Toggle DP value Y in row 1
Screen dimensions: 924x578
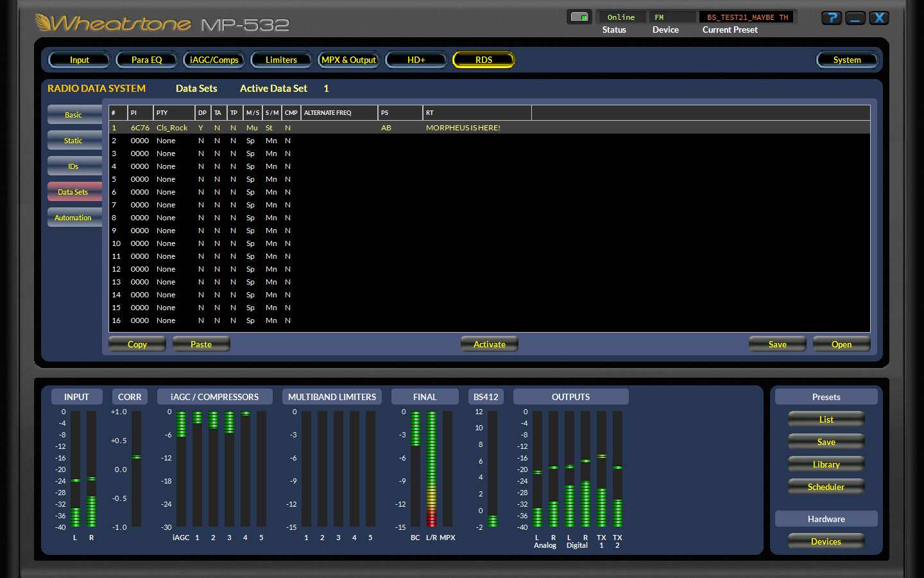[x=201, y=128]
